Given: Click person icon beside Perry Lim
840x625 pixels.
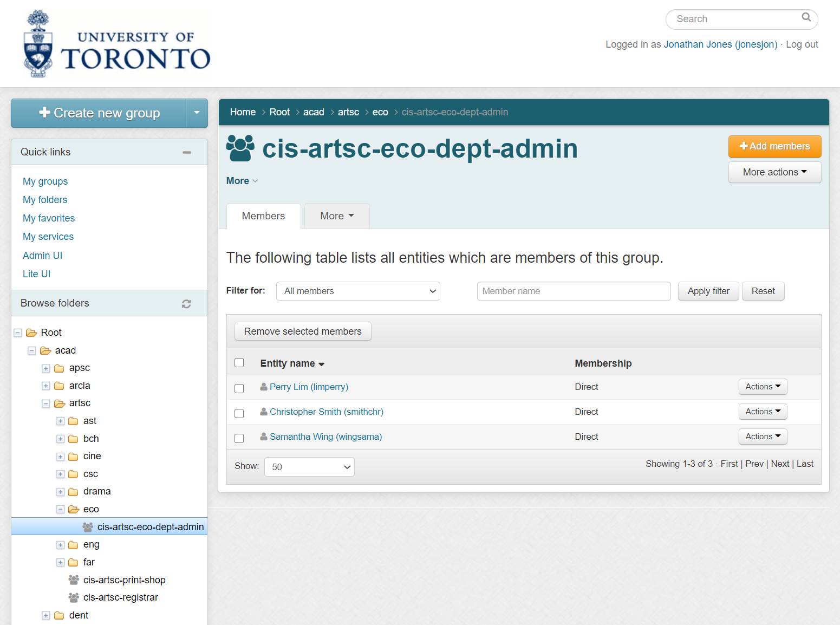Looking at the screenshot, I should click(x=264, y=387).
